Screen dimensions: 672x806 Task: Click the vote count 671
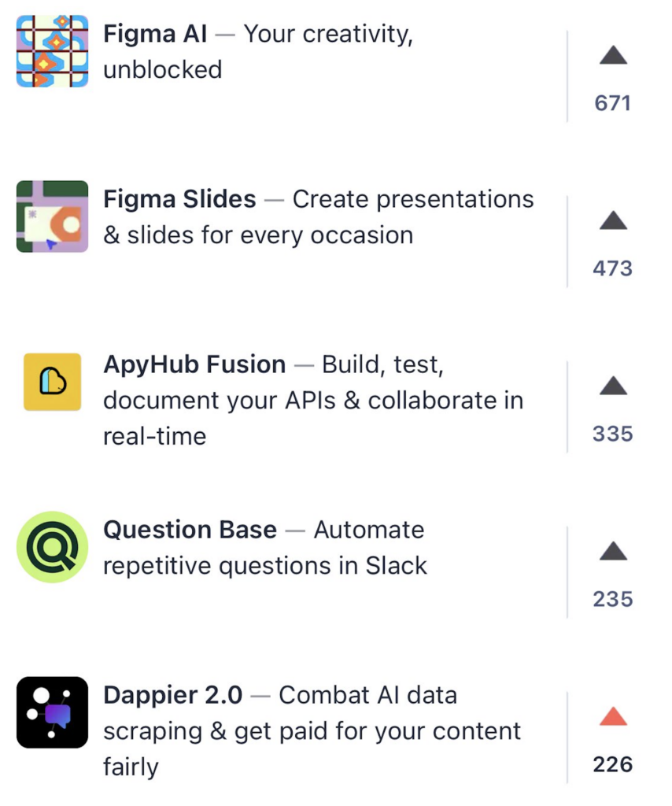coord(613,102)
